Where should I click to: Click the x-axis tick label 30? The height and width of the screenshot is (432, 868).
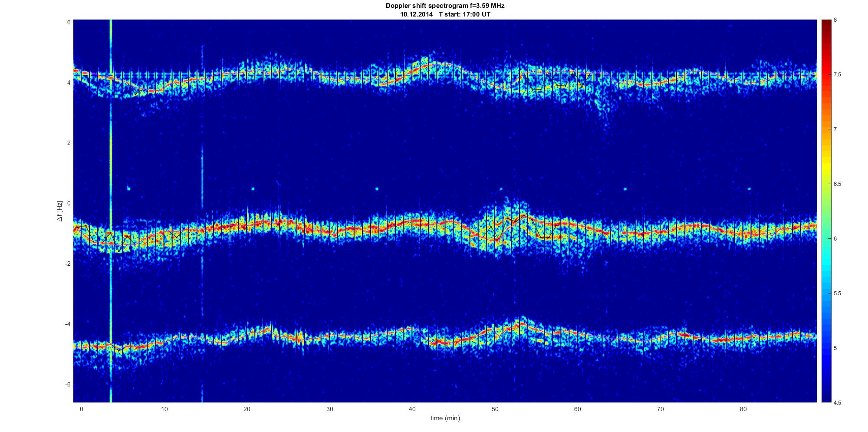pyautogui.click(x=329, y=409)
